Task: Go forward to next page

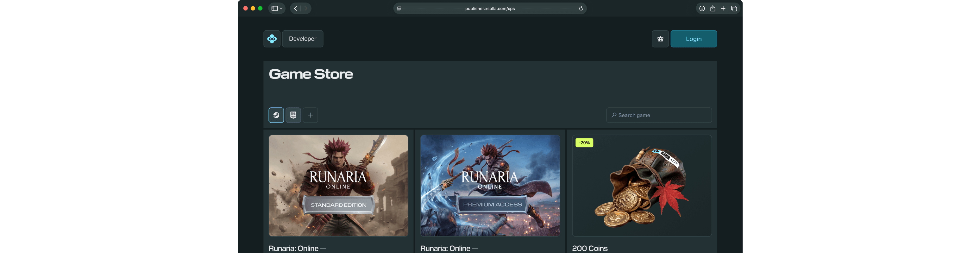Action: pos(305,8)
